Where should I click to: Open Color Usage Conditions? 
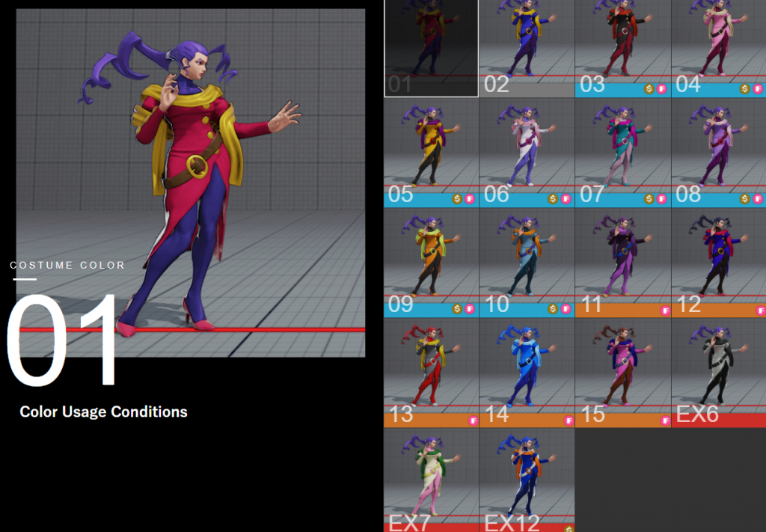tap(103, 412)
